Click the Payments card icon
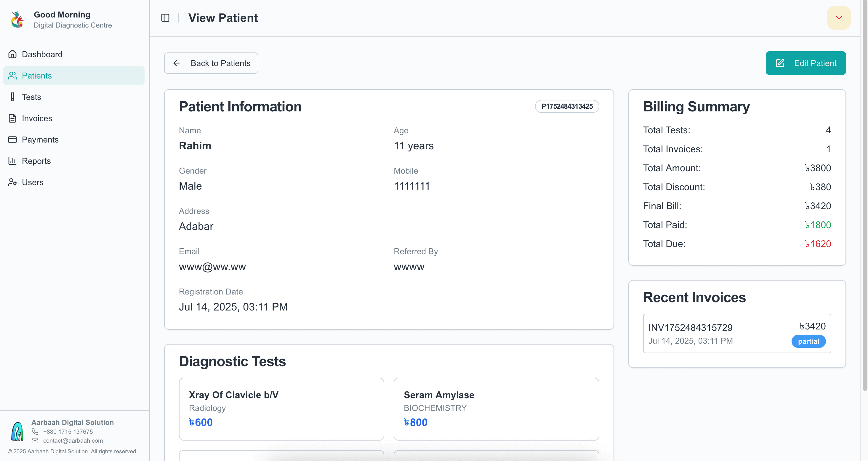The image size is (868, 461). click(x=12, y=140)
